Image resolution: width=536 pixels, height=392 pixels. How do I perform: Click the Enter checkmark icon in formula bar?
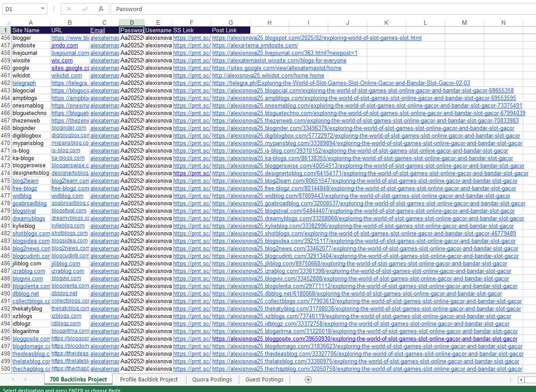click(85, 9)
